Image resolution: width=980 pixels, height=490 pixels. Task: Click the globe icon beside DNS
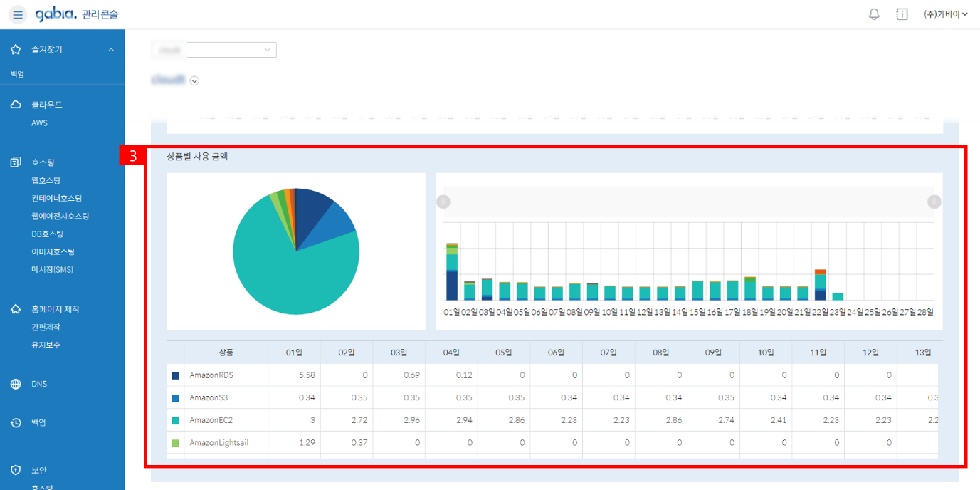click(x=16, y=385)
